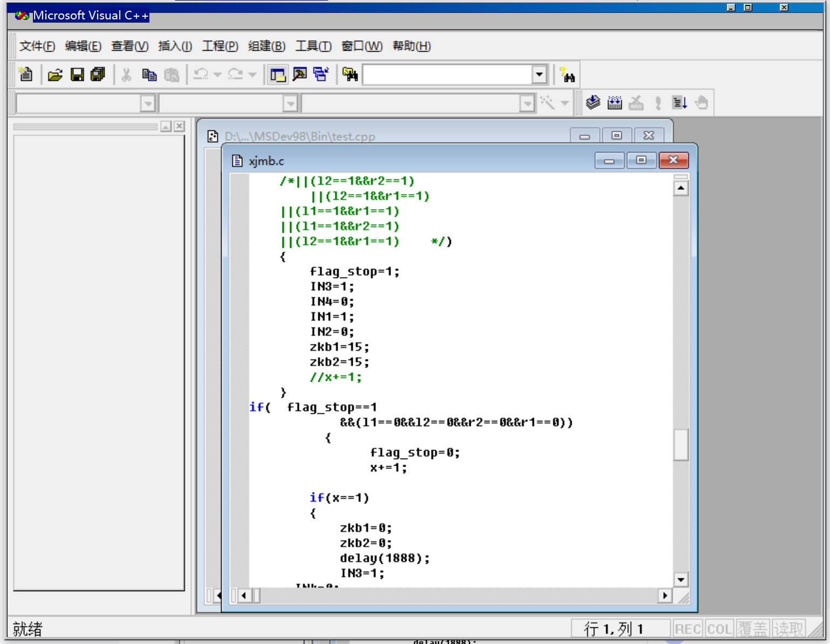The height and width of the screenshot is (644, 830).
Task: Open the Find text combo box dropdown
Action: tap(538, 74)
